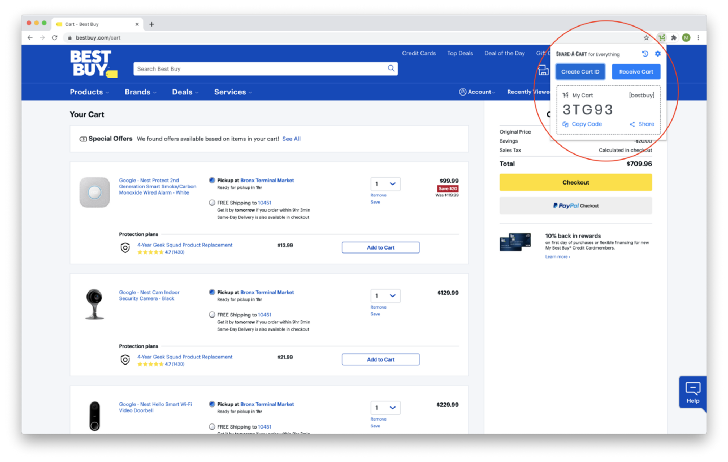Open Recently Viewed menu
Screen dimensions: 728x462
click(528, 92)
